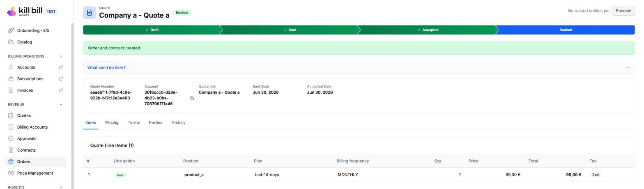
Task: Click the Price Management icon
Action: coord(11,173)
